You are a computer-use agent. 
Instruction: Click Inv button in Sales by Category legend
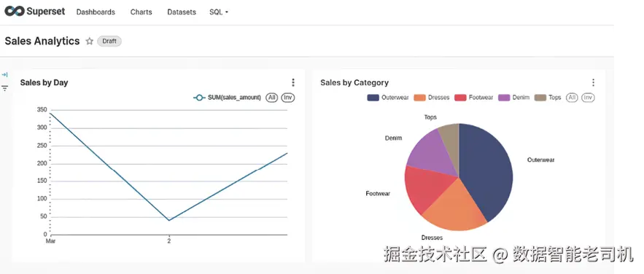click(588, 98)
